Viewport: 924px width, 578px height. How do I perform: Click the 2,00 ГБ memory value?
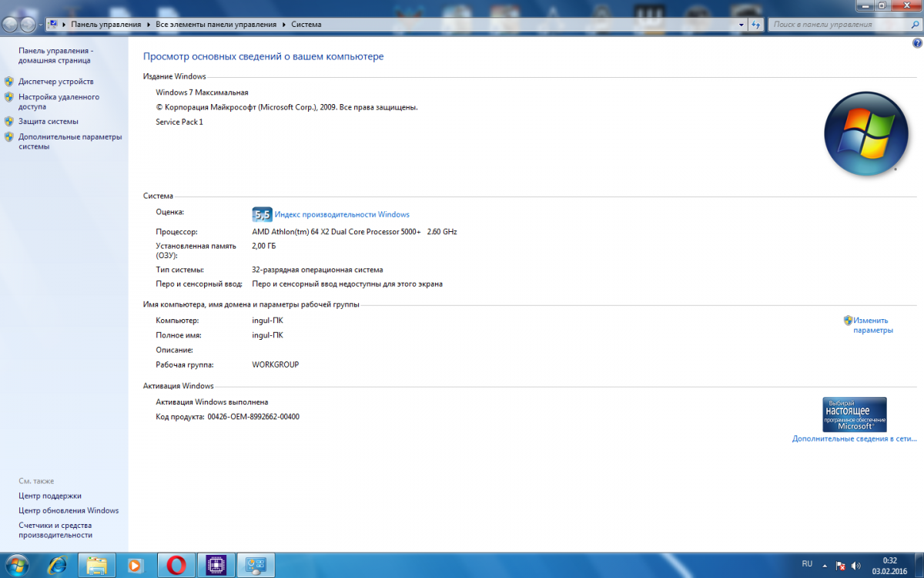point(263,246)
